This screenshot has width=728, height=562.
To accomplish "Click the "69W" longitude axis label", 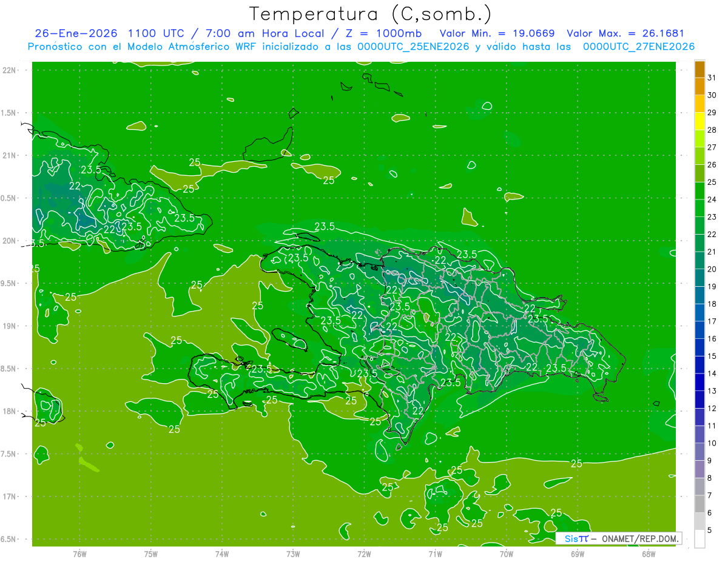I will tap(577, 554).
